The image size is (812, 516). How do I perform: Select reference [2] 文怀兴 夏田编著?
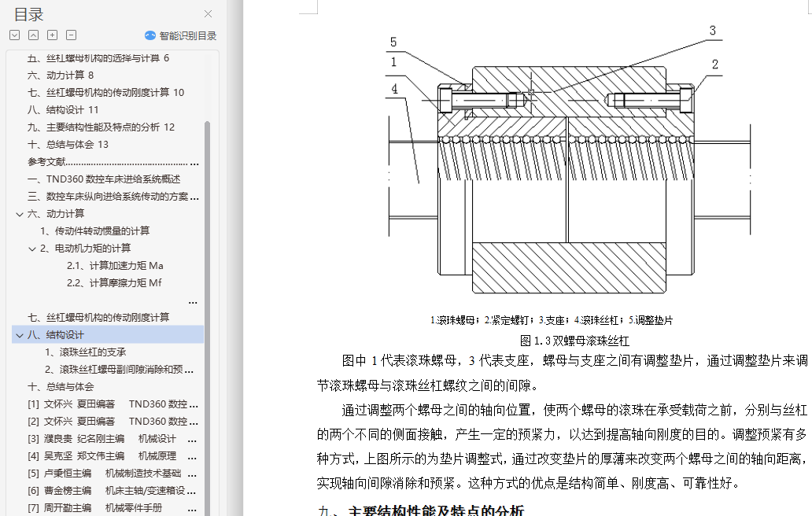click(x=113, y=422)
